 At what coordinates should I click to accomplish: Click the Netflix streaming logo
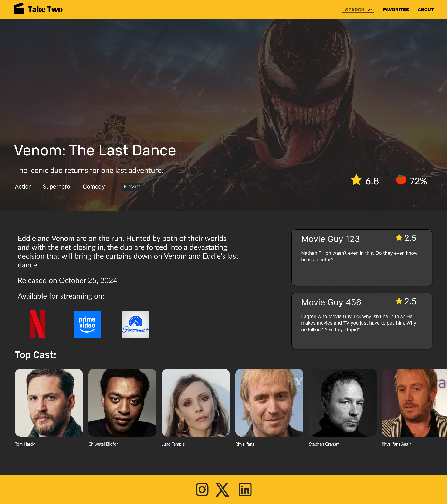click(37, 324)
